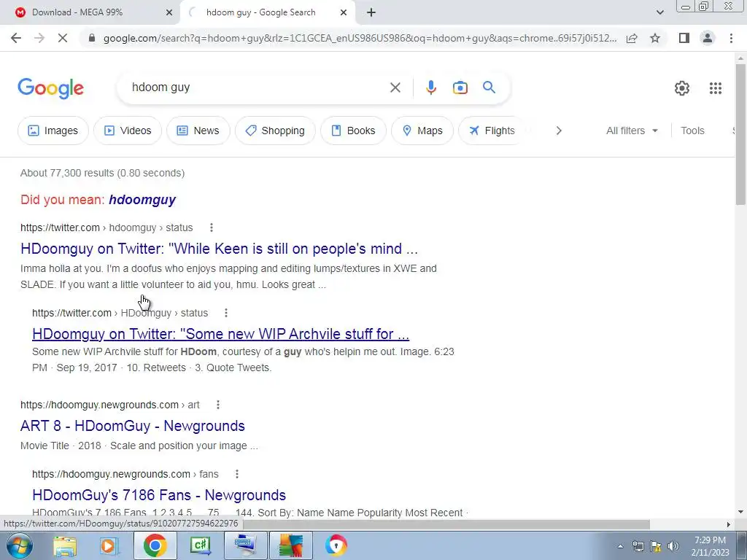
Task: Open options for the second Twitter status result
Action: coord(226,313)
